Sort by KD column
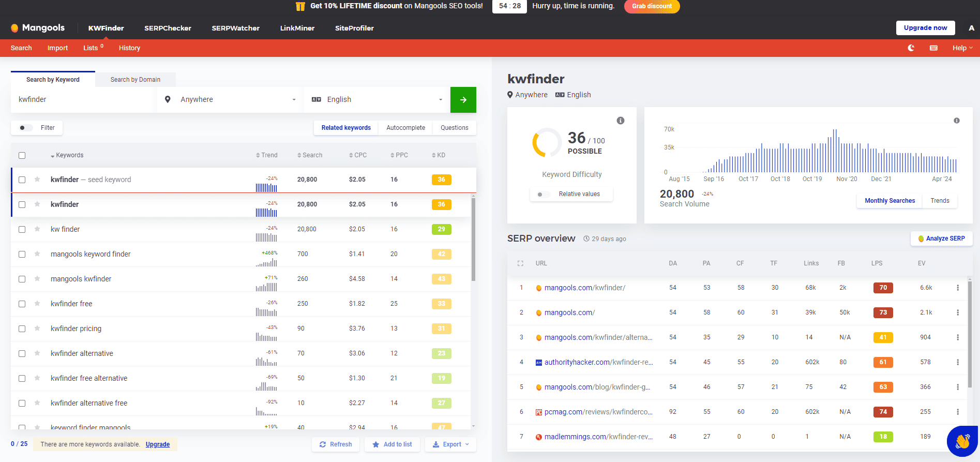 pos(439,155)
